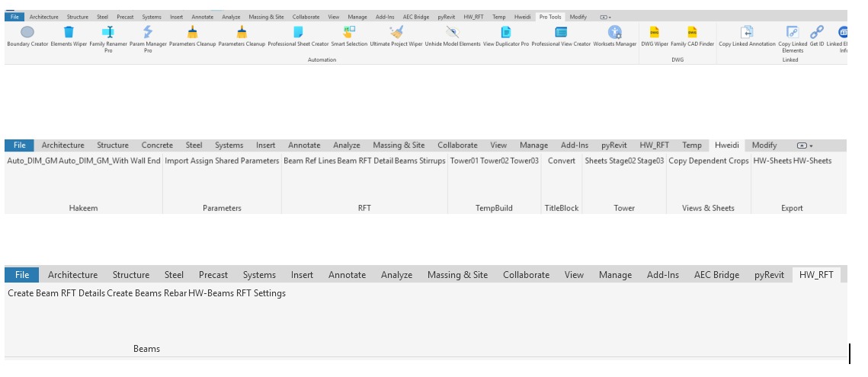Click File in the middle ribbon

[x=19, y=145]
